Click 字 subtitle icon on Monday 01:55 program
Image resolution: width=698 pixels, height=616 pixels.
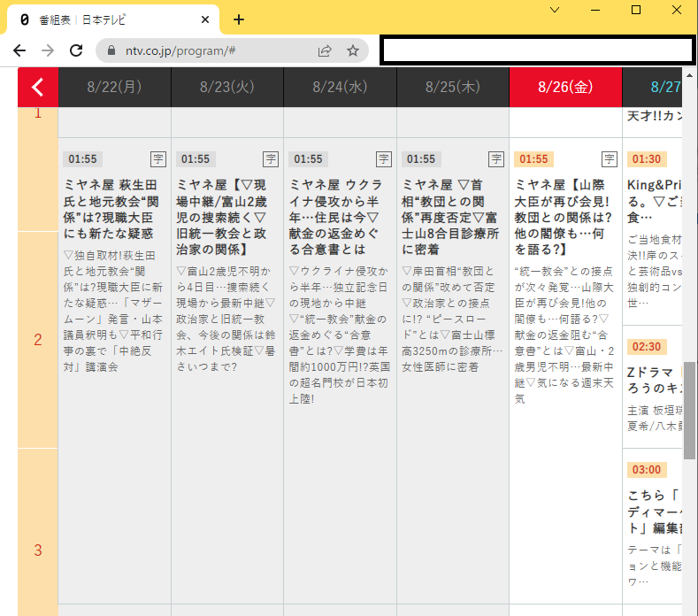coord(158,159)
